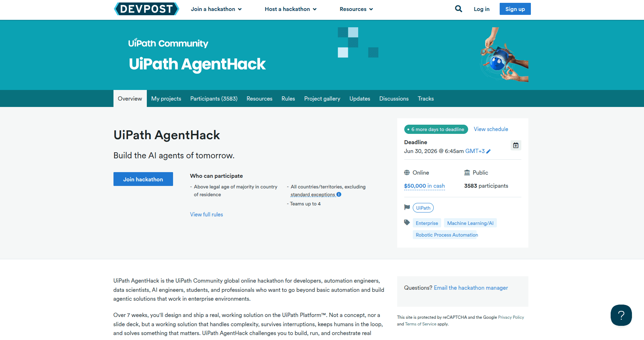Open Participants (3583) tab
Image resolution: width=644 pixels, height=340 pixels.
click(x=214, y=98)
